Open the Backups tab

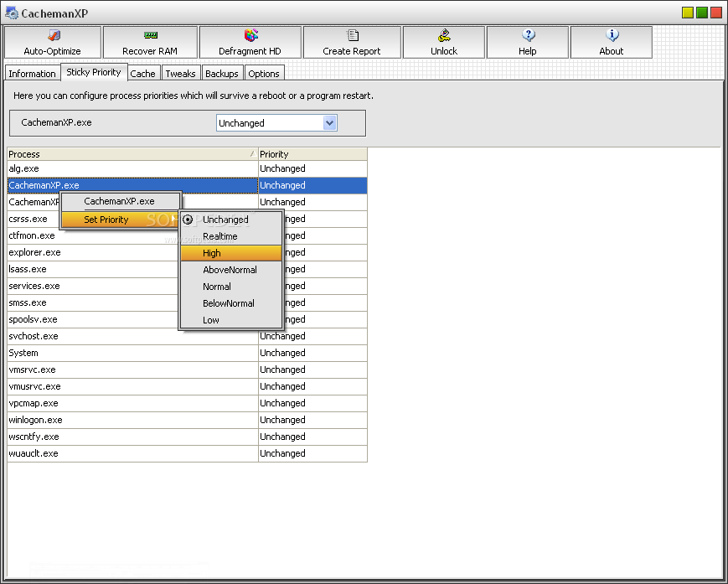(x=222, y=74)
